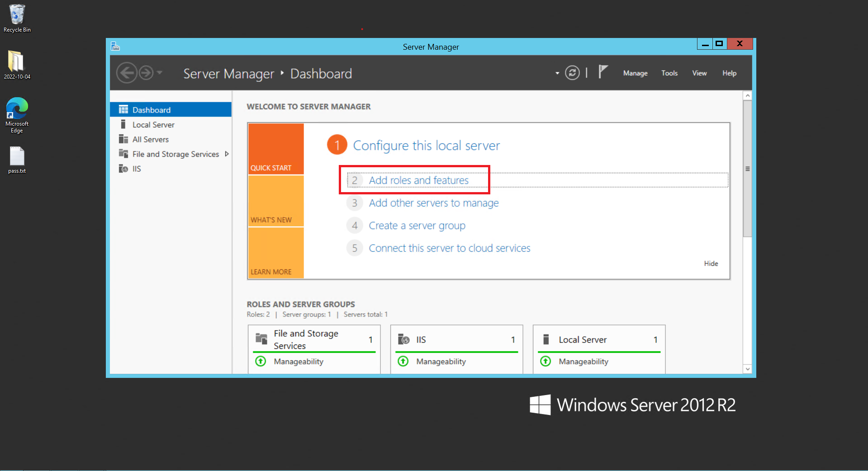Select IIS in the left pane
868x471 pixels.
click(x=171, y=169)
